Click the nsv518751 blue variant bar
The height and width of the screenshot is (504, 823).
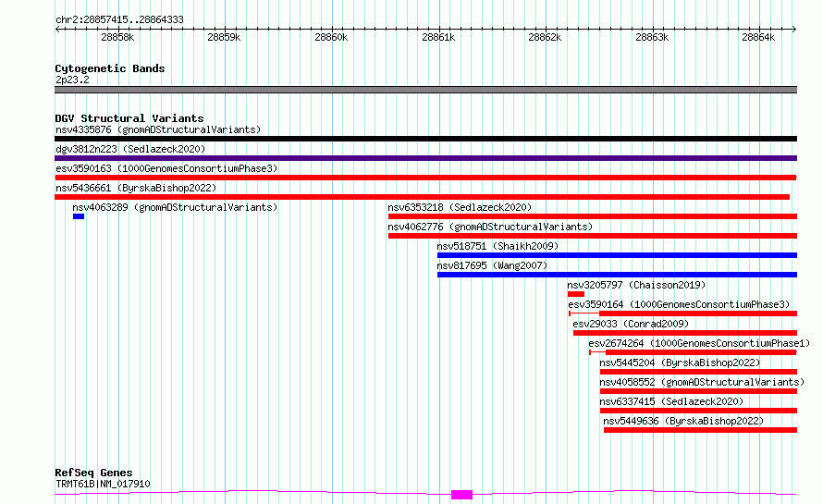click(x=618, y=255)
